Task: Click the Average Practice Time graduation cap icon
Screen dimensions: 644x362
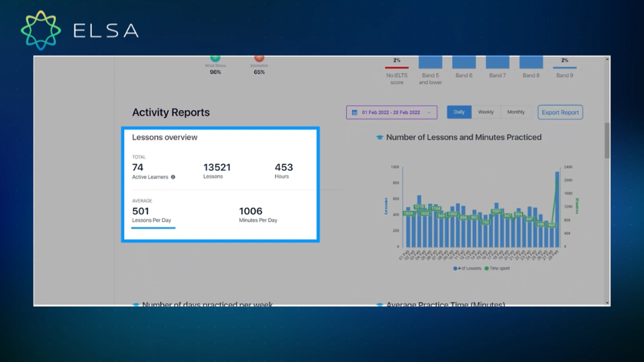Action: click(x=380, y=304)
